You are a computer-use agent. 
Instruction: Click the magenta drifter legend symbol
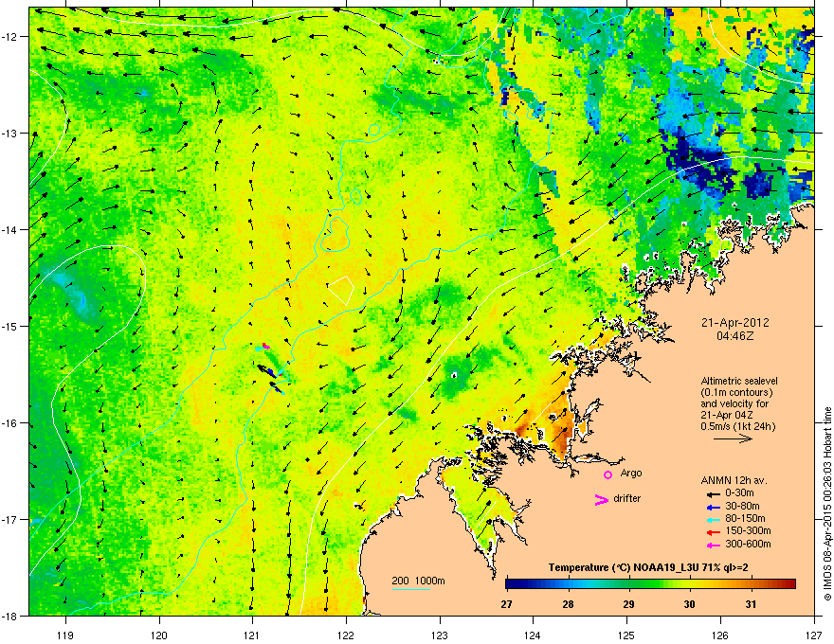[602, 499]
